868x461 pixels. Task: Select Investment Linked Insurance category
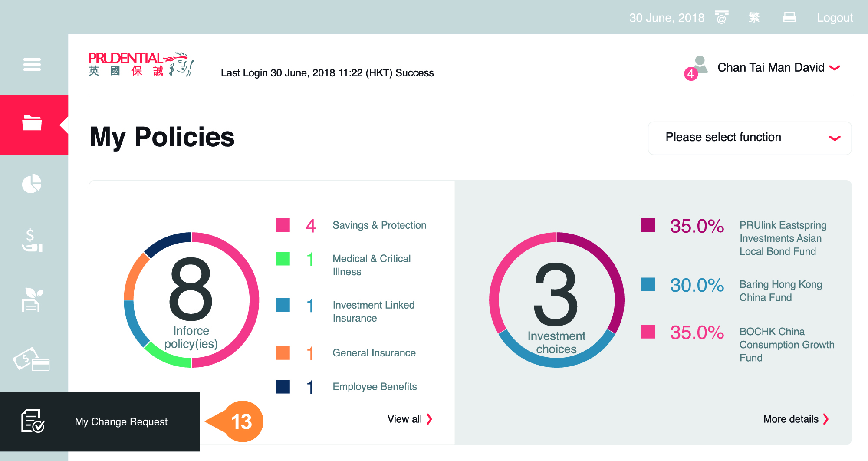click(374, 311)
